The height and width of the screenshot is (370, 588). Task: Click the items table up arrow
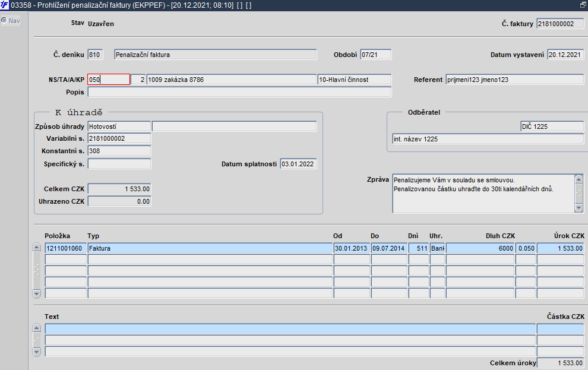36,248
